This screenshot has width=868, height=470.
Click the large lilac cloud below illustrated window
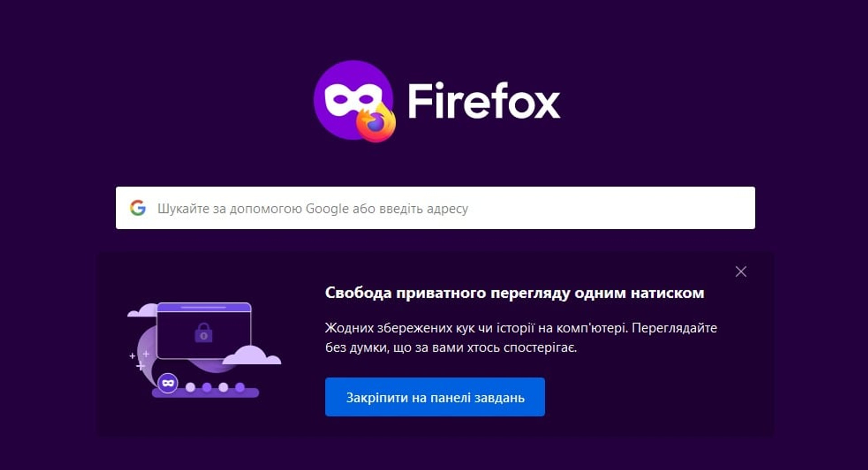click(x=252, y=355)
